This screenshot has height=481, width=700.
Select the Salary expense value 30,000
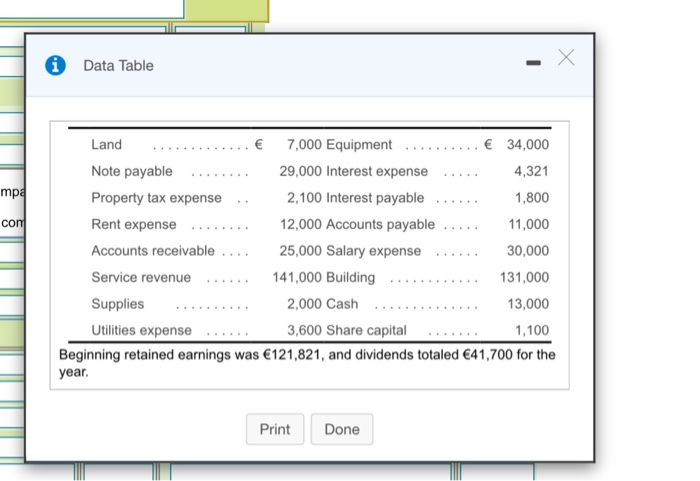point(528,251)
